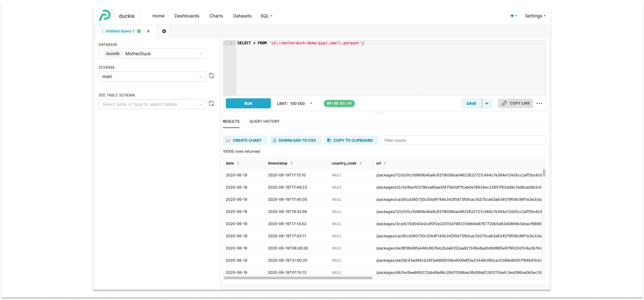Close the Untitled Query 1 tab
The height and width of the screenshot is (300, 644).
pos(148,31)
